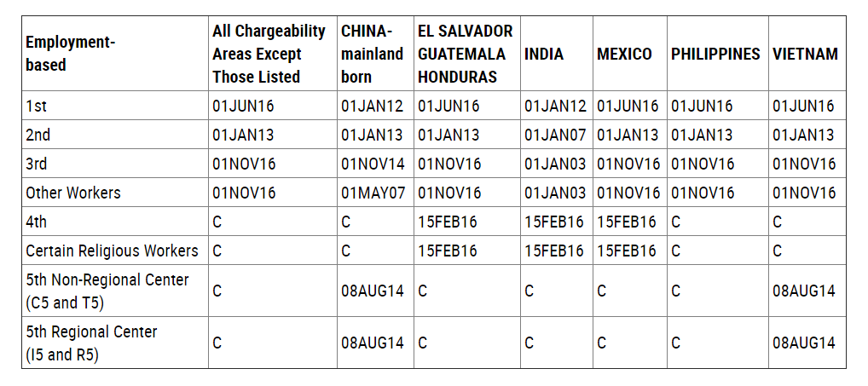Click the INDIA column header
868x386 pixels.
click(544, 54)
